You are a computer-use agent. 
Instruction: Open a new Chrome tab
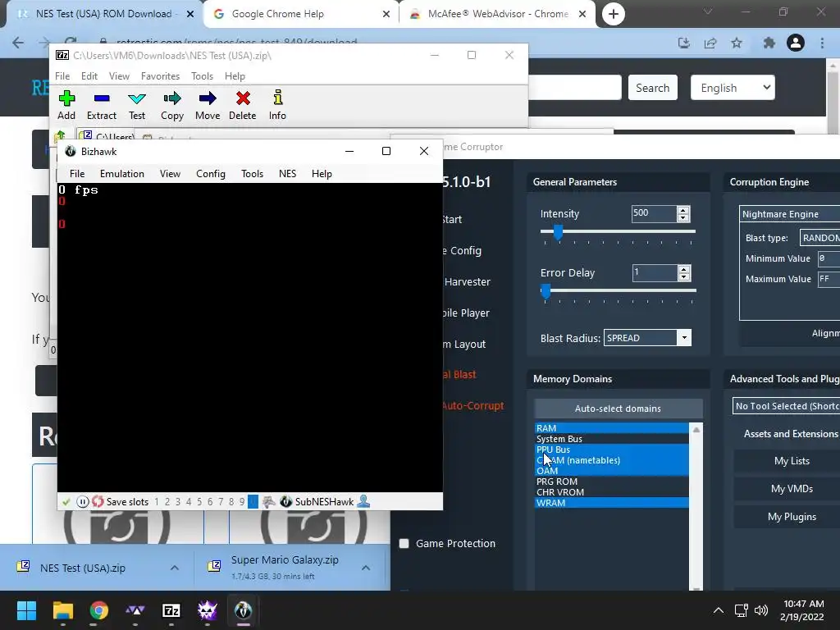point(614,14)
